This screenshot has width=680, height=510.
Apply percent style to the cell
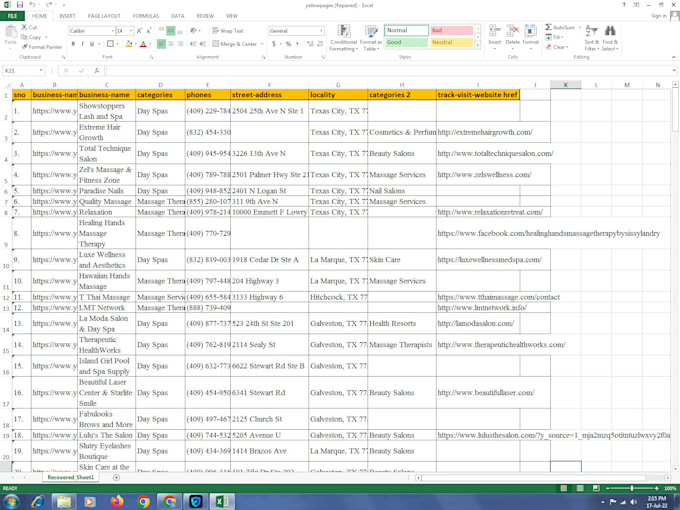288,44
